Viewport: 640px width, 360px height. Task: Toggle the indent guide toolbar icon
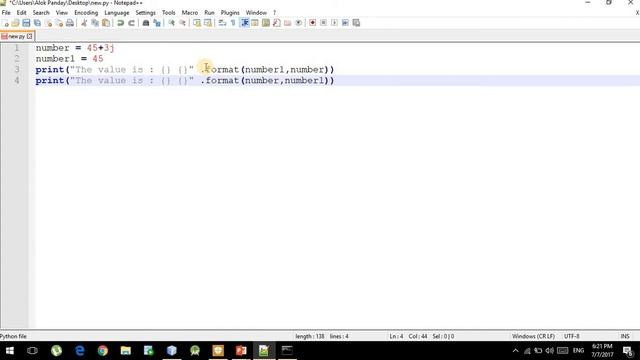pyautogui.click(x=244, y=23)
